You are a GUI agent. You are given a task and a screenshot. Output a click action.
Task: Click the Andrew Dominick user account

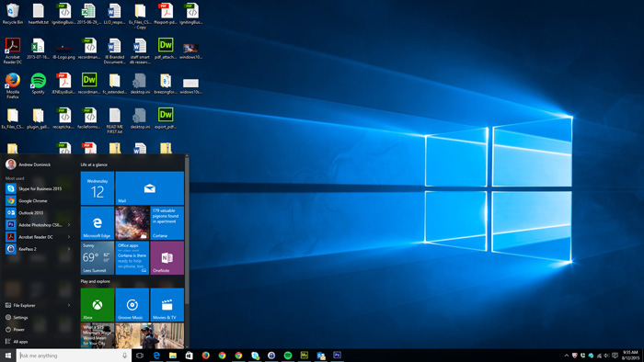pyautogui.click(x=29, y=164)
